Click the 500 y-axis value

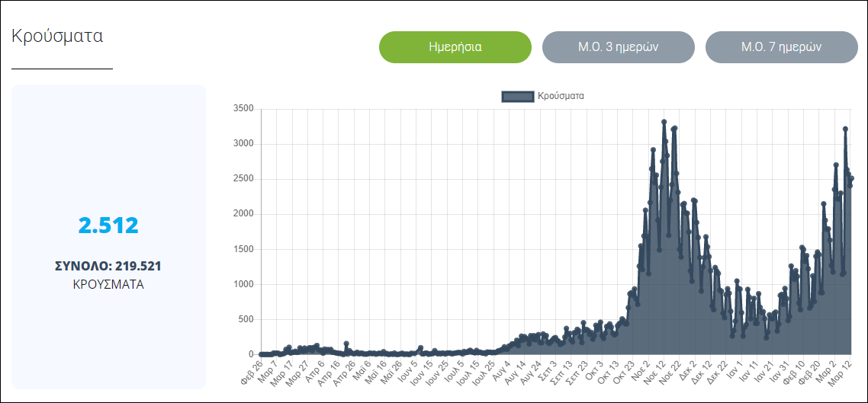[x=244, y=319]
